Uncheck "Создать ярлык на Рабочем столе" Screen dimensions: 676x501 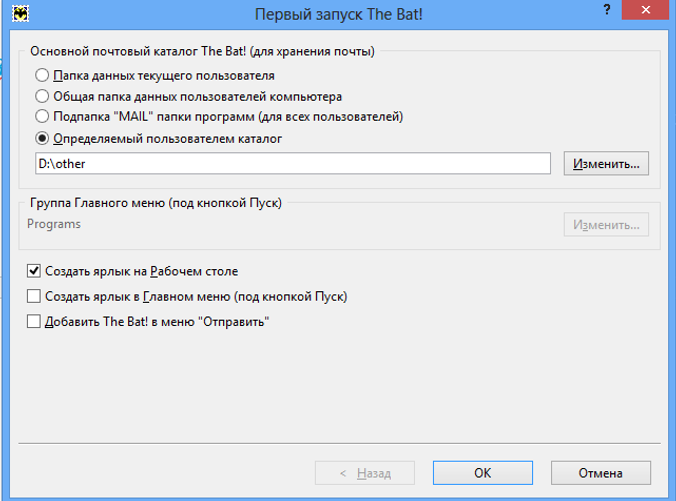coord(35,271)
